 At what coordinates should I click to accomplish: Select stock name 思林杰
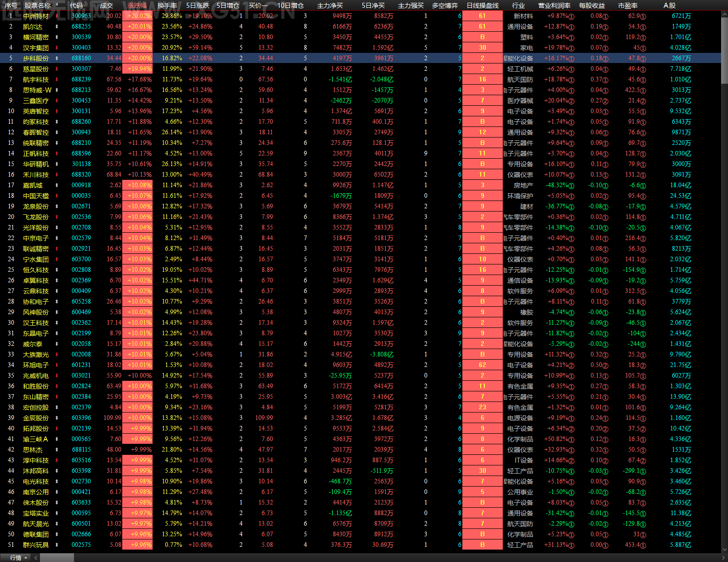point(33,450)
